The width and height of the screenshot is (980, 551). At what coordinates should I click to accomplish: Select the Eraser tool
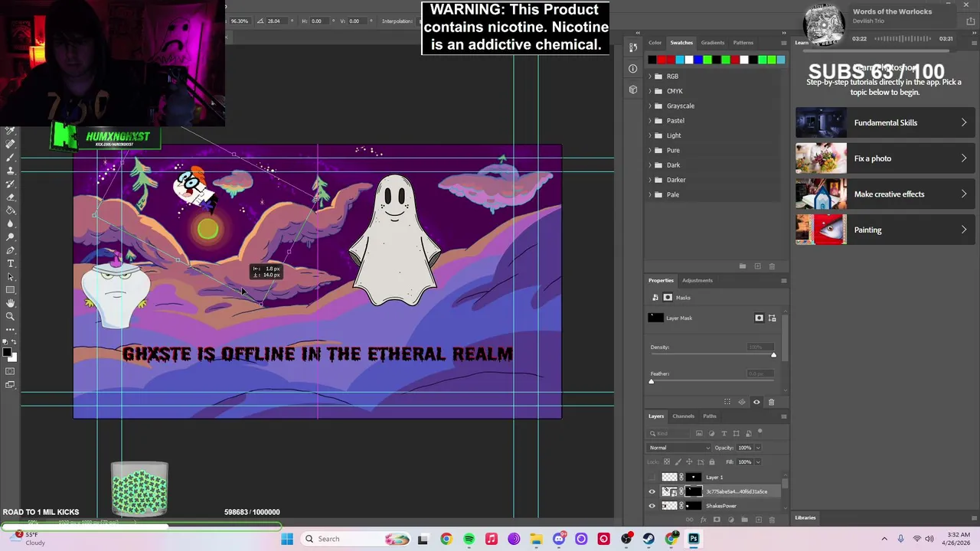pos(11,197)
